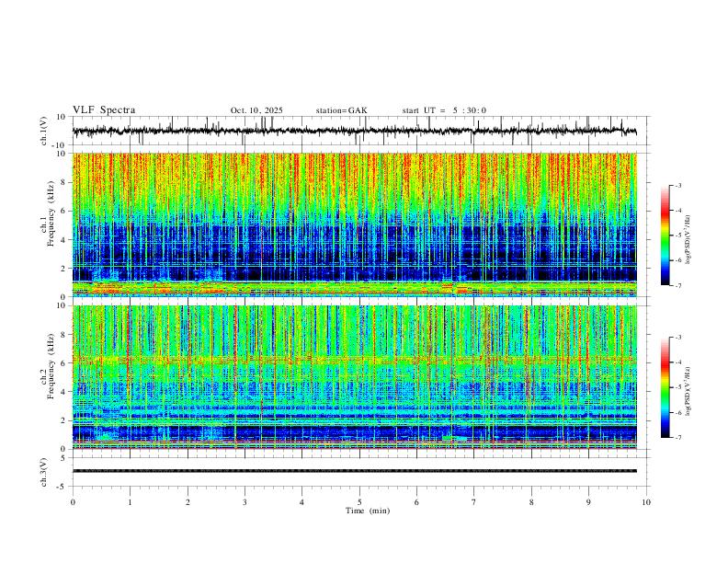Viewport: 728px width, 563px height.
Task: Click the "-3" tick on lower colorbar
Action: click(x=677, y=338)
